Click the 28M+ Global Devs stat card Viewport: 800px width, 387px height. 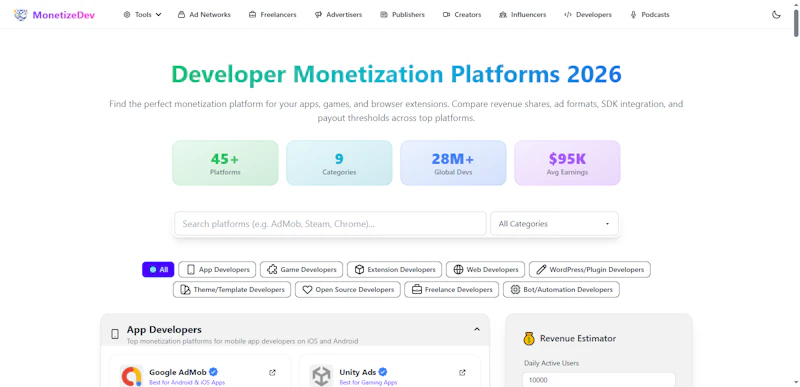point(453,163)
